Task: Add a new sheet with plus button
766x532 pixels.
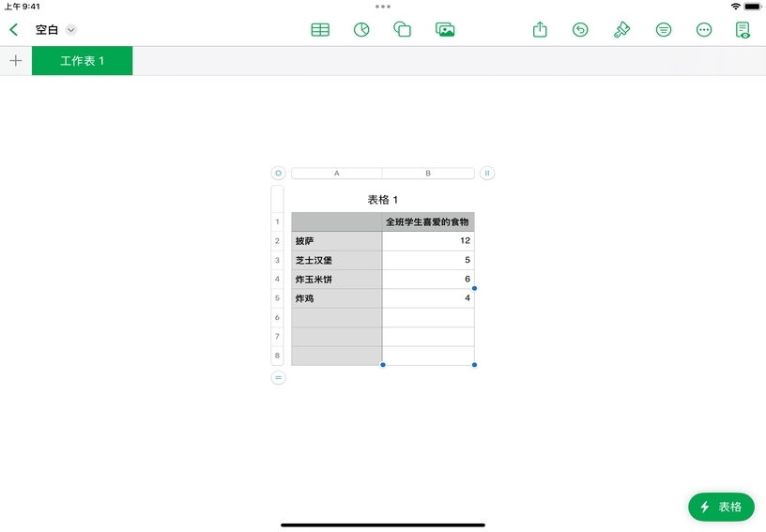Action: coord(16,61)
